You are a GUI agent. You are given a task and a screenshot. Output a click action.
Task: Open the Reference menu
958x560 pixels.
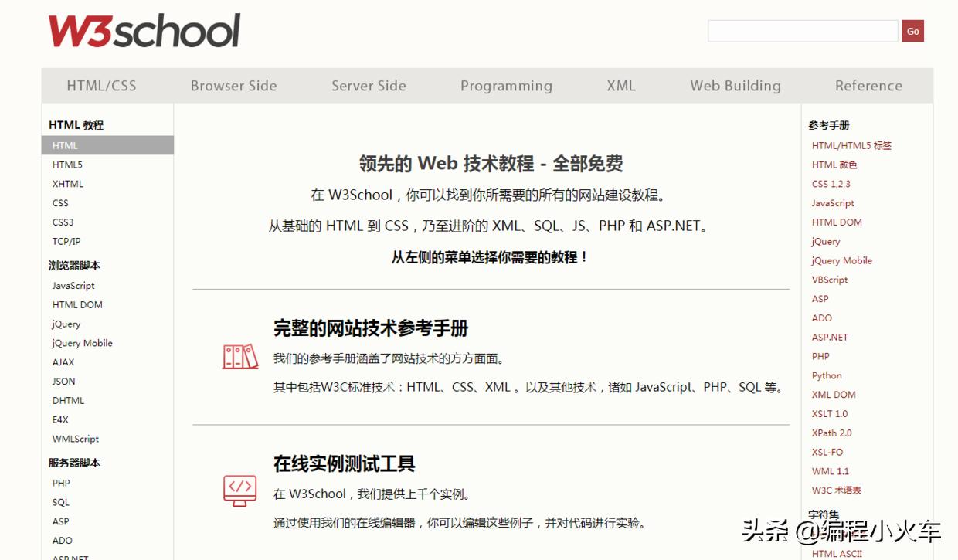(868, 86)
